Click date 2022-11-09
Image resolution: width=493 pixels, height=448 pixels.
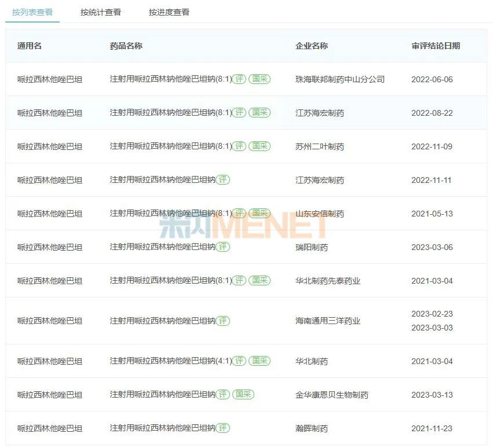(x=432, y=146)
